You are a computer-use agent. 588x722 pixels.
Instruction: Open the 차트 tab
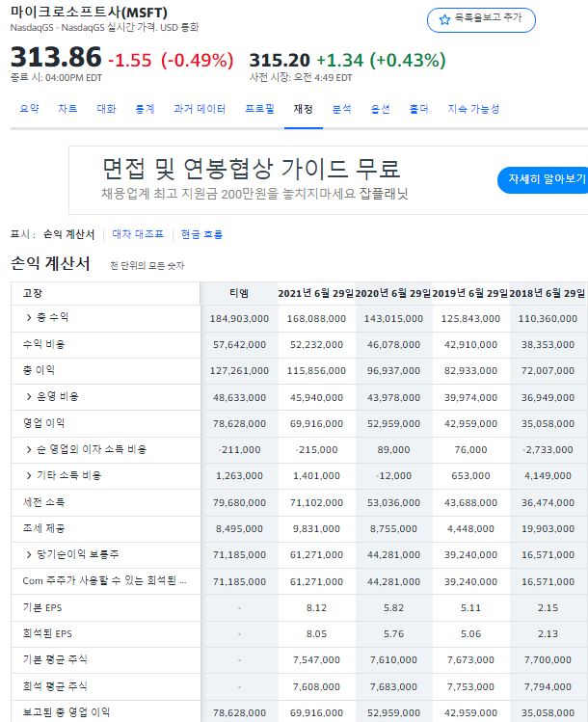coord(67,109)
